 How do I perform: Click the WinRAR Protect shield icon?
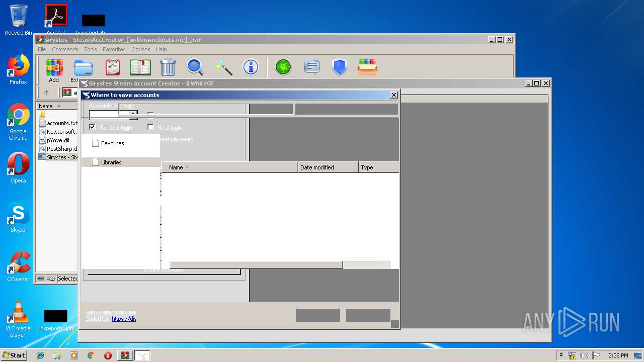340,67
